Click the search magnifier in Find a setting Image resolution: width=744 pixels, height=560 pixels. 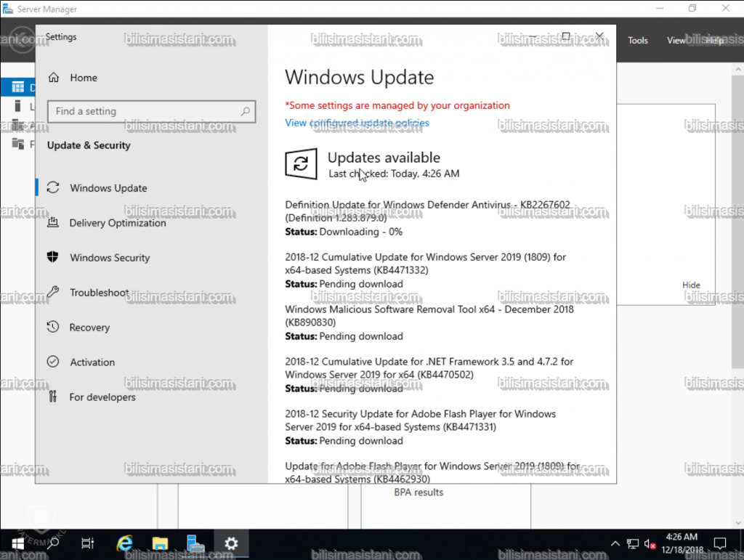click(245, 111)
